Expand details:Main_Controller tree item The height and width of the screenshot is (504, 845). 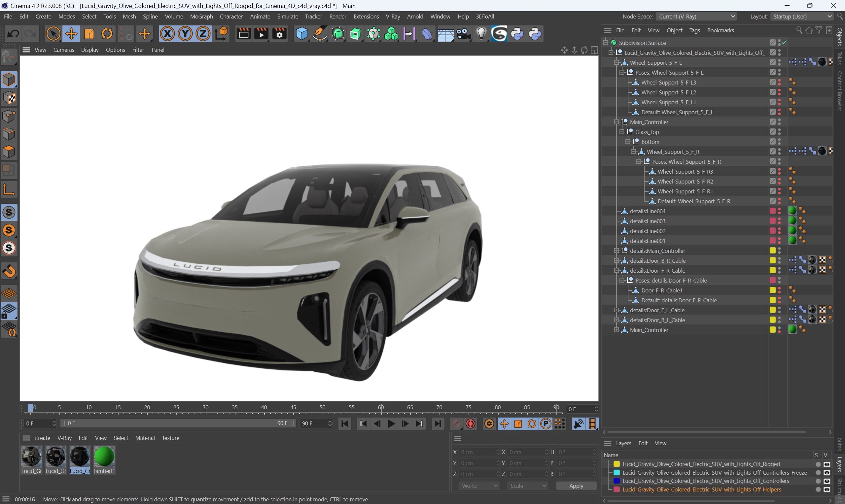click(617, 251)
